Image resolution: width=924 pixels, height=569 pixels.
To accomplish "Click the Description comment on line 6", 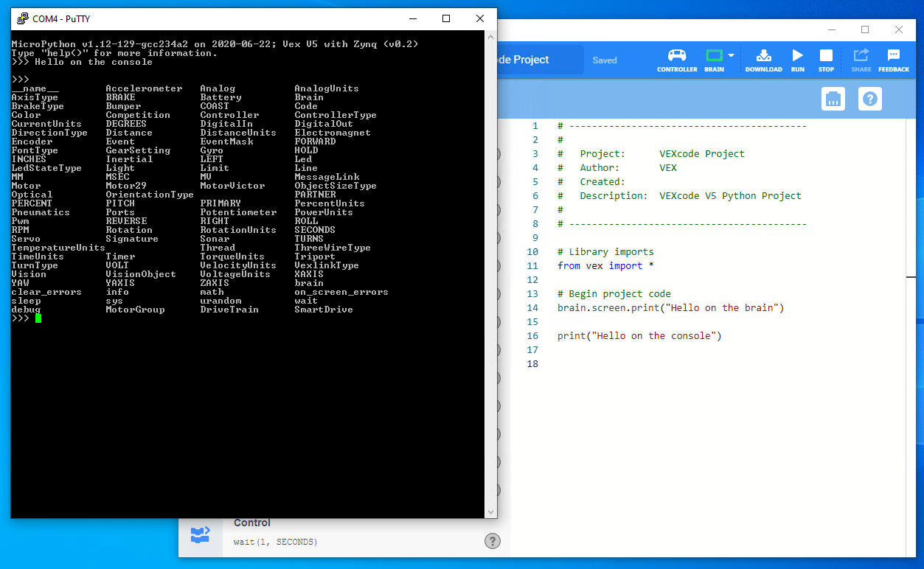I will (679, 195).
